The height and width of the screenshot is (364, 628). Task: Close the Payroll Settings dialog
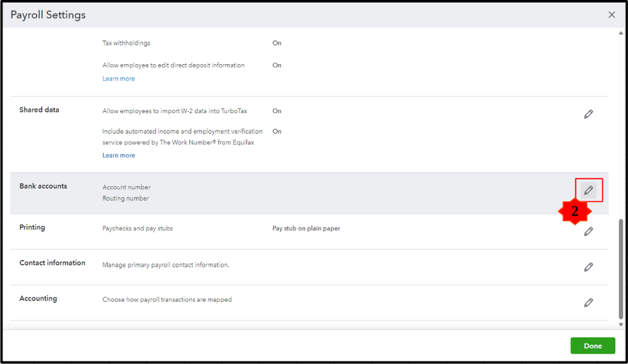click(x=612, y=15)
